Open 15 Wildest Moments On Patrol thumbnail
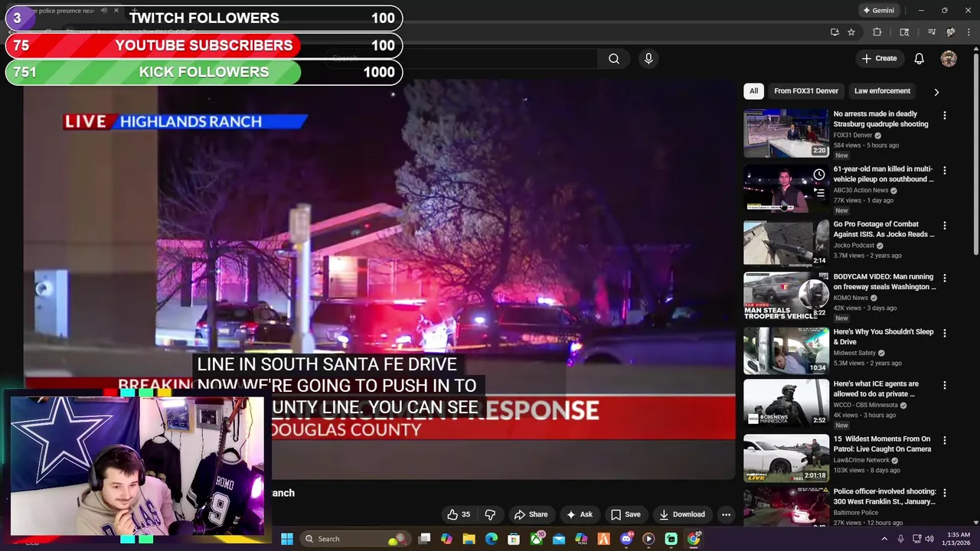 coord(786,458)
